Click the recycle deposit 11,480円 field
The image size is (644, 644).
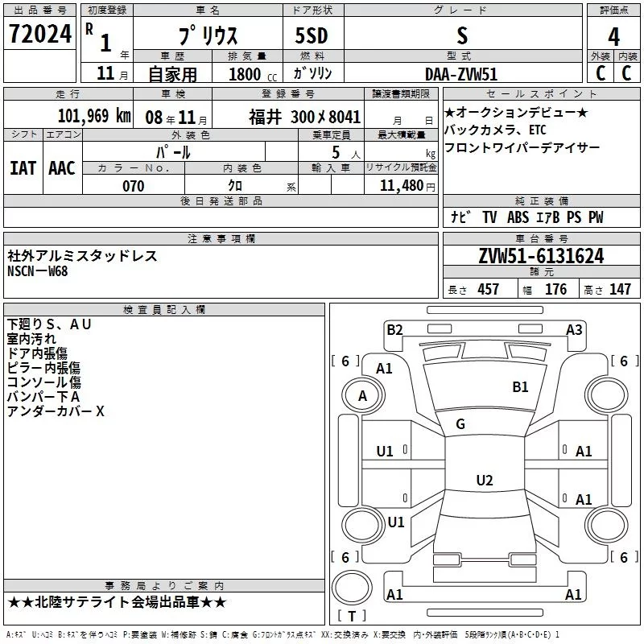(x=401, y=185)
